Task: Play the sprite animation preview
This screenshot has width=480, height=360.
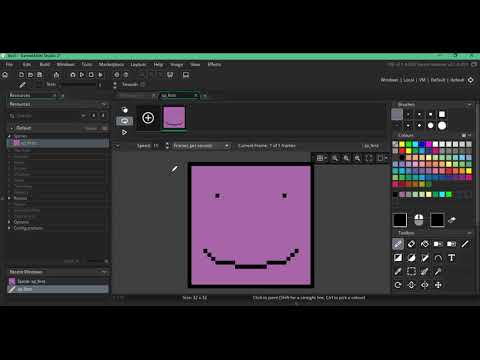Action: (124, 132)
